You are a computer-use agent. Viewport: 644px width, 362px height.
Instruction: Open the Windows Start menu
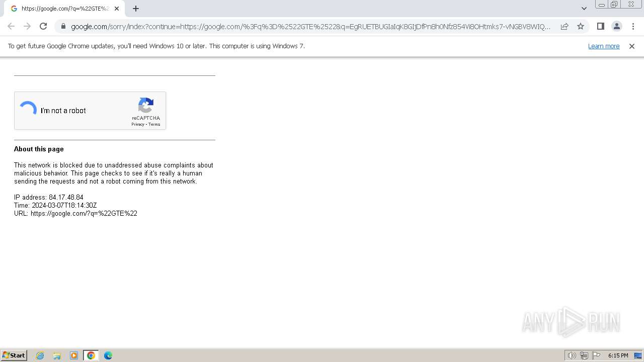[14, 355]
